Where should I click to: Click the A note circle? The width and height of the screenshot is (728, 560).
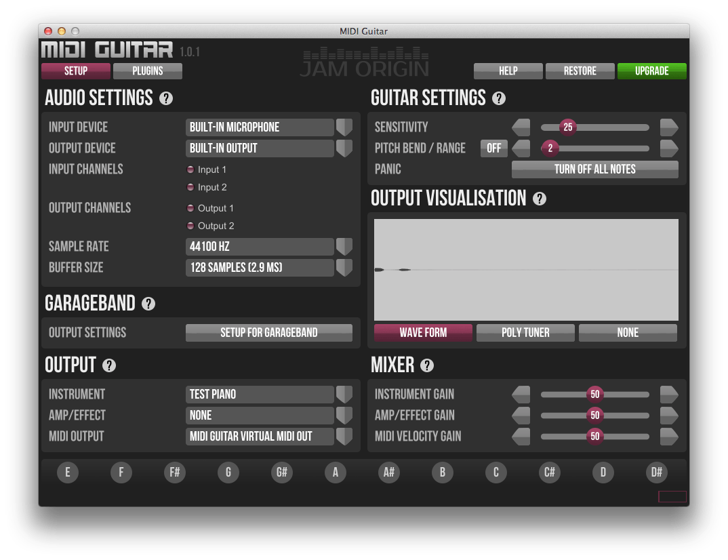[x=336, y=473]
